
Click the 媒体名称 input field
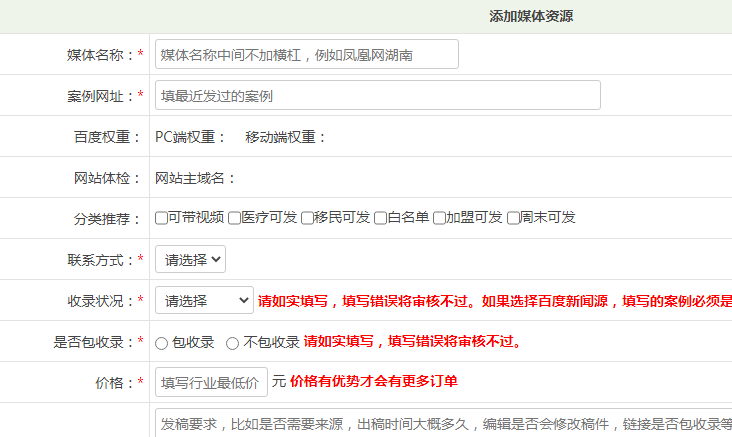306,54
